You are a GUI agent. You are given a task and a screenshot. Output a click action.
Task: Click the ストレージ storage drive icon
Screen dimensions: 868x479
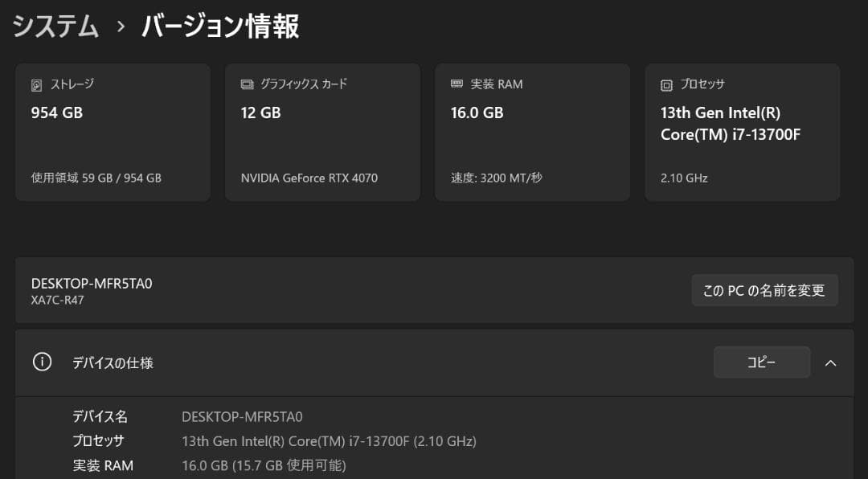[x=35, y=84]
